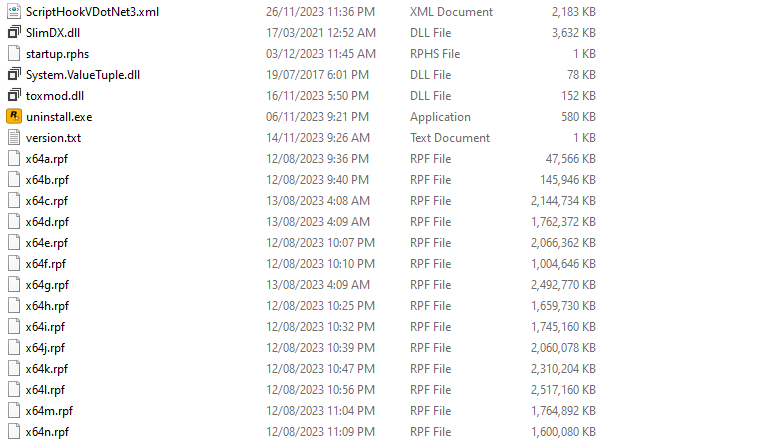Click the x64f.rpf file name

(x=46, y=264)
